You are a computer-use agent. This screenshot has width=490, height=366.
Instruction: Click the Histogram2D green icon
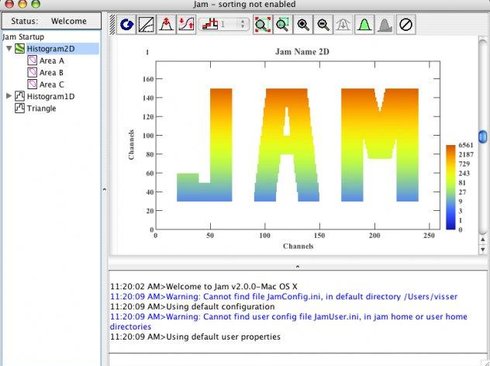pyautogui.click(x=20, y=49)
